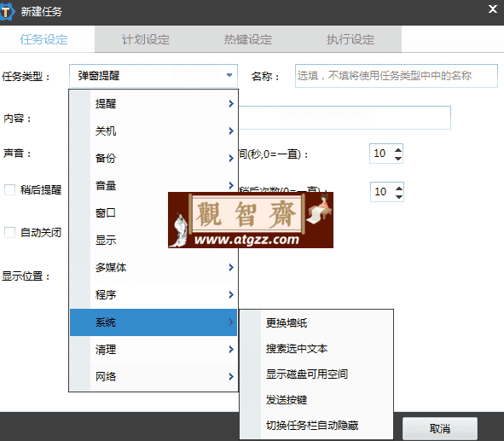
Task: Enable the 自动关闭 checkbox
Action: click(x=9, y=232)
